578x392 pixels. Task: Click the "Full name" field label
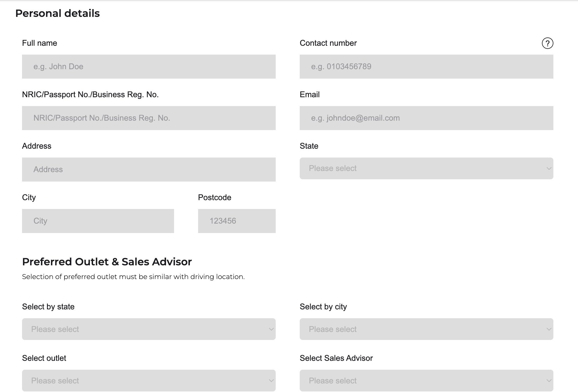pyautogui.click(x=40, y=43)
